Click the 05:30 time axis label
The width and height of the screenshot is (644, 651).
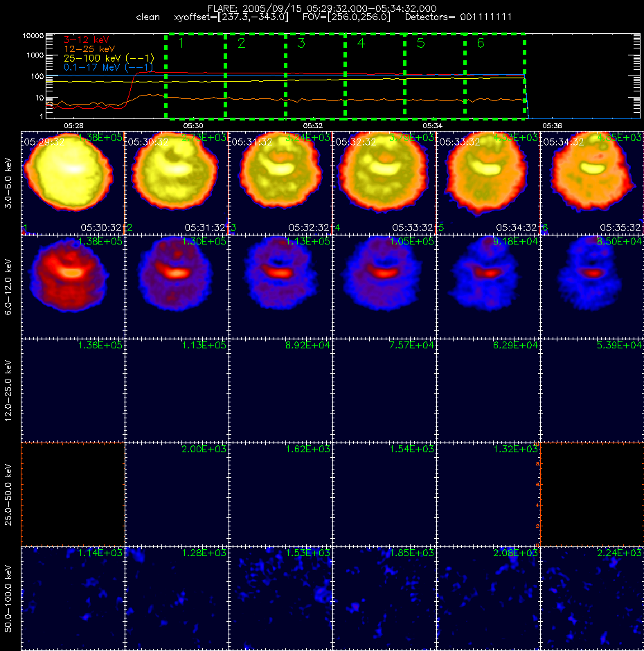click(x=193, y=125)
